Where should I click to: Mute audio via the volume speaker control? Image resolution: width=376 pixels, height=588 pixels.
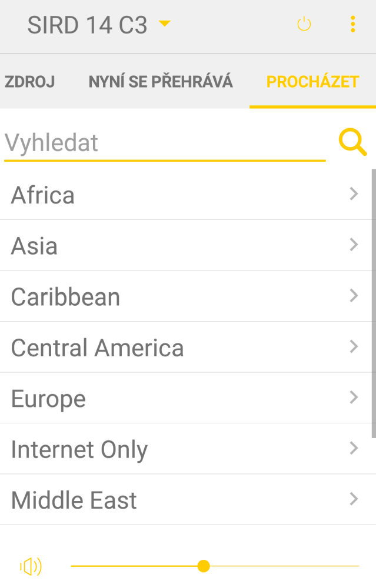(x=31, y=566)
